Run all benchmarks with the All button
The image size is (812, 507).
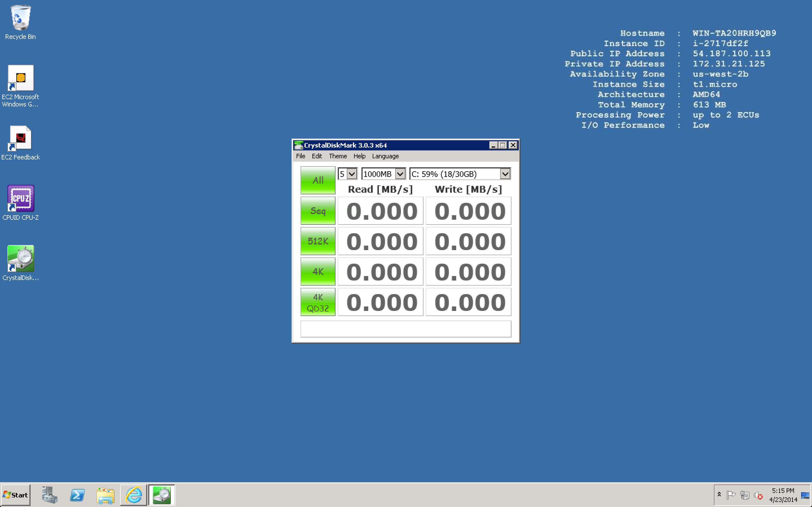pyautogui.click(x=318, y=180)
